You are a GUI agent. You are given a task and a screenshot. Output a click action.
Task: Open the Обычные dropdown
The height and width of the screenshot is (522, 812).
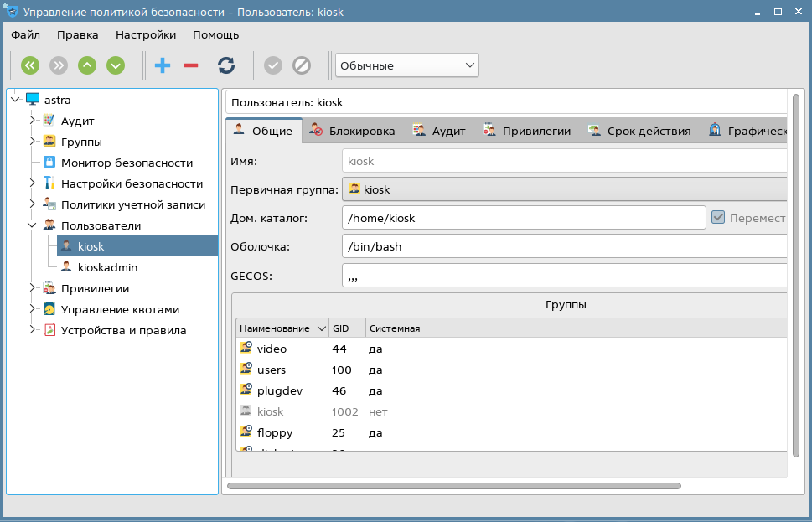[x=407, y=65]
